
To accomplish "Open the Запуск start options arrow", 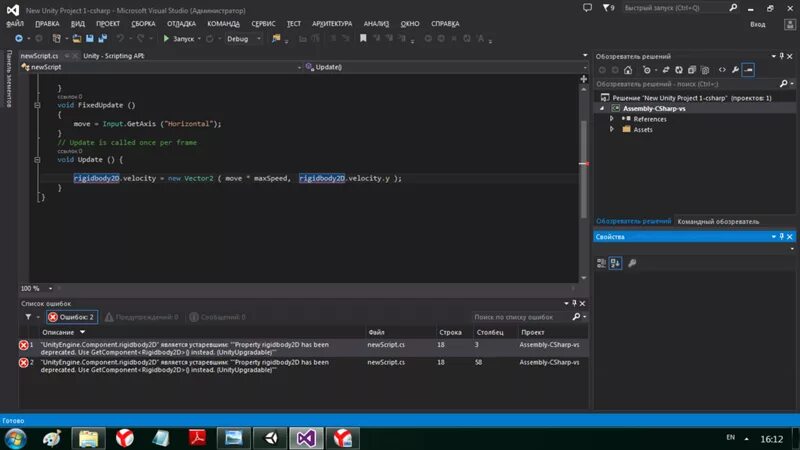I will (199, 39).
